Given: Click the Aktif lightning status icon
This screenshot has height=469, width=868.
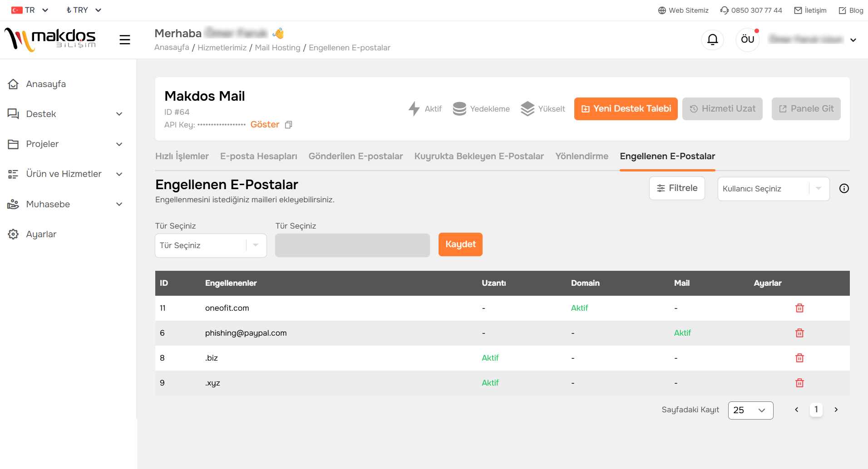Looking at the screenshot, I should click(x=414, y=109).
